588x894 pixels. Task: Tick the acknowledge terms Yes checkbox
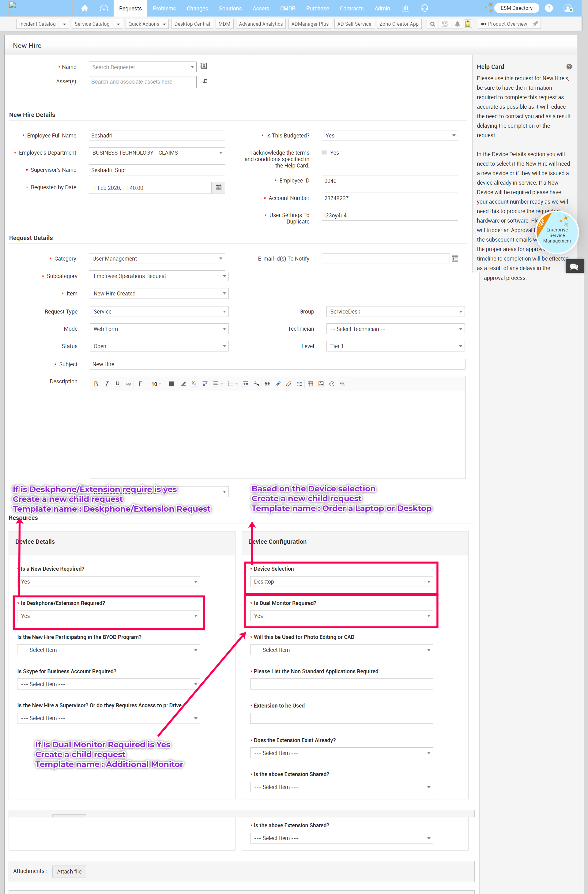324,152
